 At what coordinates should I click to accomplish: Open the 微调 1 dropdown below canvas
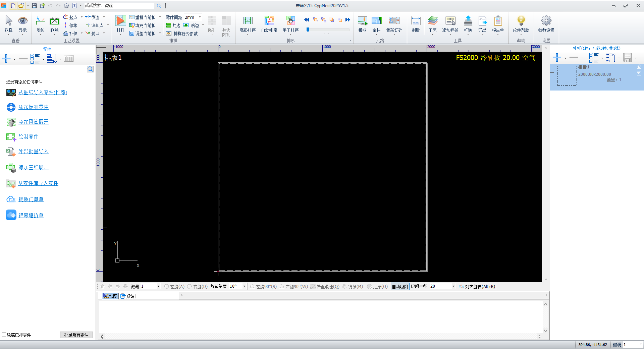point(158,286)
